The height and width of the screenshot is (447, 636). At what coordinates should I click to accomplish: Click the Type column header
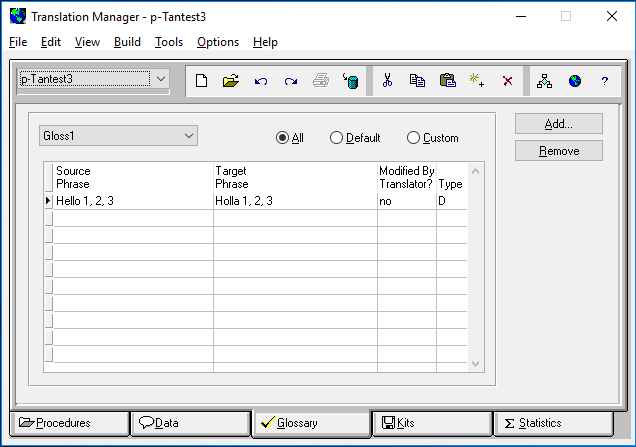pos(452,177)
